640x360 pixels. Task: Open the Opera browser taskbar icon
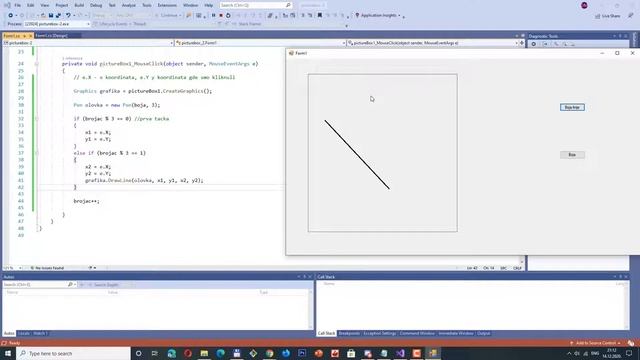tap(188, 353)
